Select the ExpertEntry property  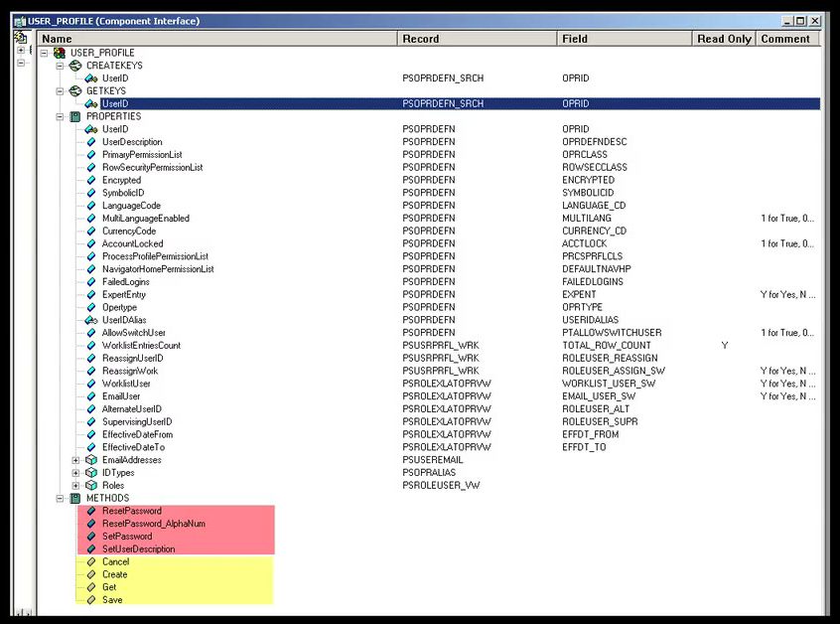point(124,295)
